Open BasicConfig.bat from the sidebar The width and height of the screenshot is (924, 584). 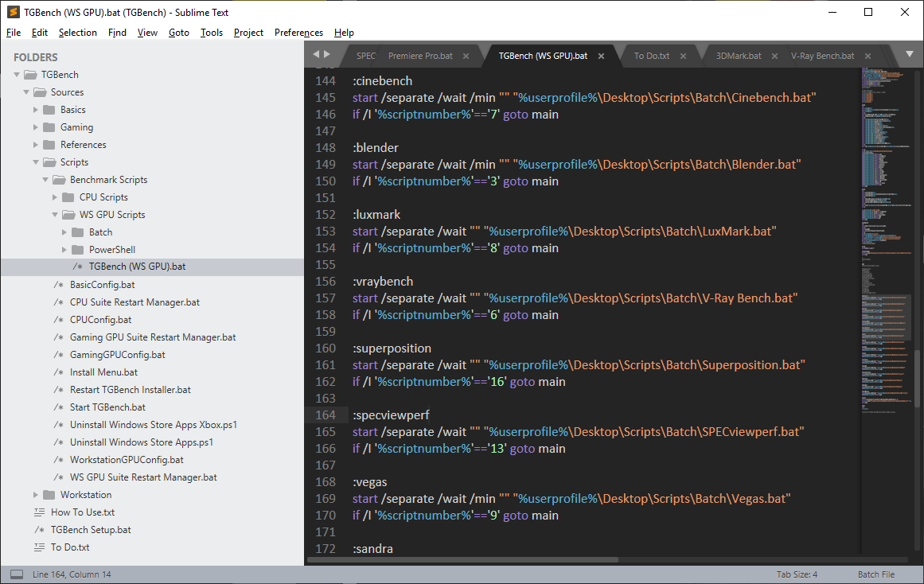coord(103,285)
